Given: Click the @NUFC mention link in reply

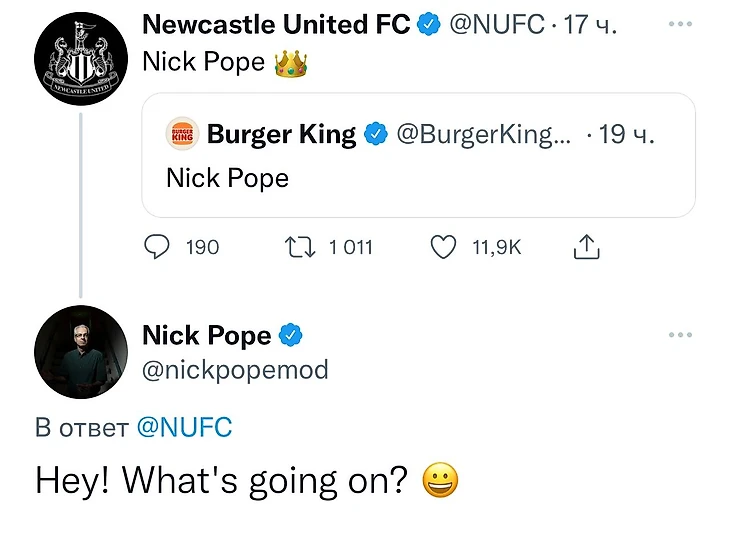Looking at the screenshot, I should pos(183,428).
